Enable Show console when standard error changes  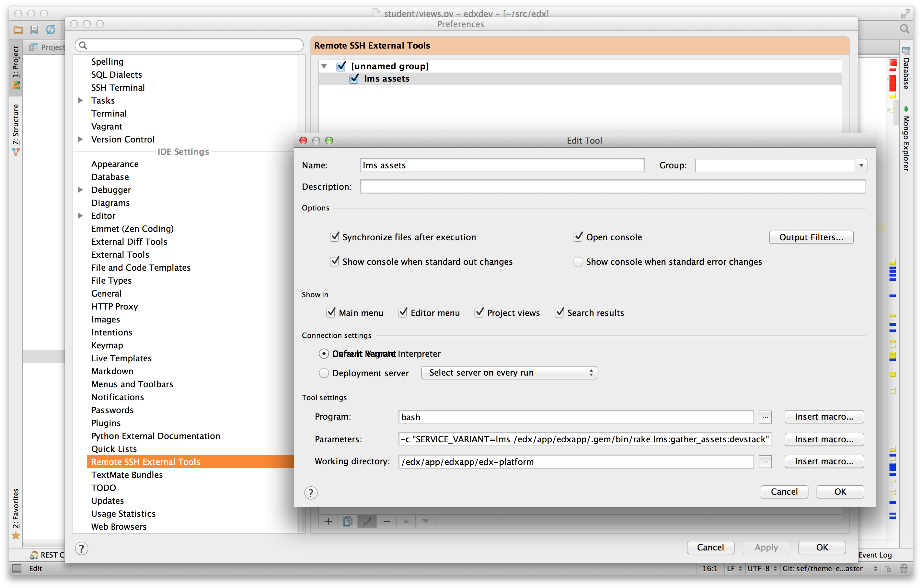[578, 262]
